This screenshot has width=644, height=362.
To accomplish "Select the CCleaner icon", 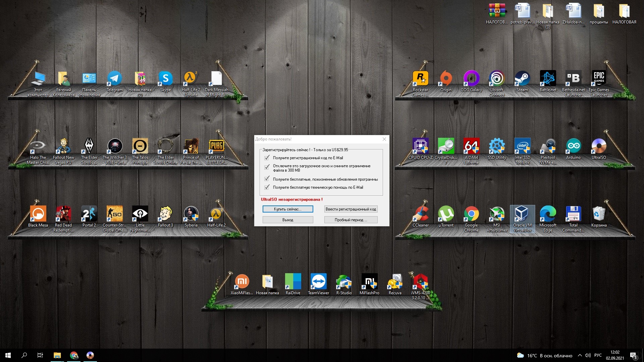I will point(421,217).
